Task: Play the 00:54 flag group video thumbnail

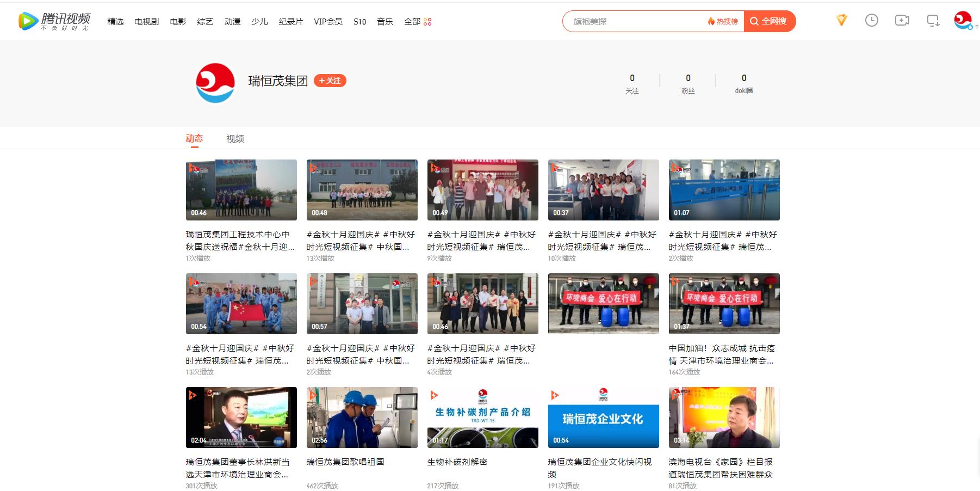Action: [x=241, y=304]
